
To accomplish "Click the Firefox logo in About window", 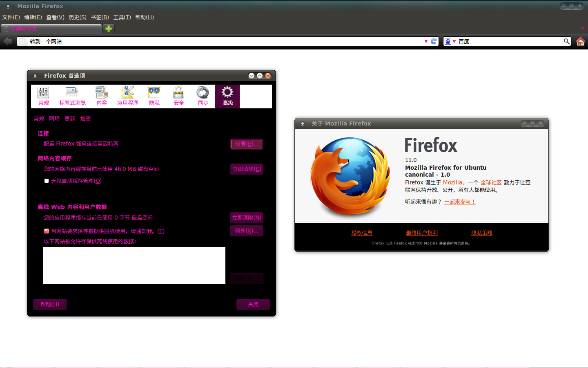I will [350, 176].
